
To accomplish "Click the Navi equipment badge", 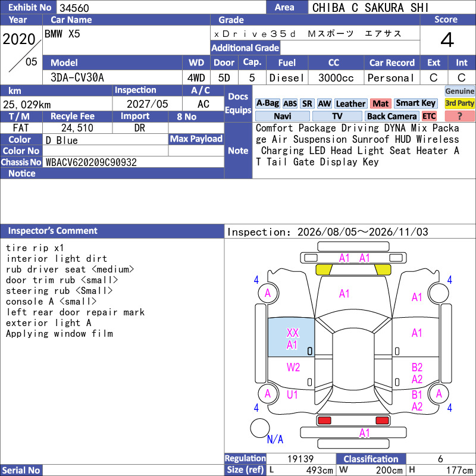I will click(x=282, y=116).
